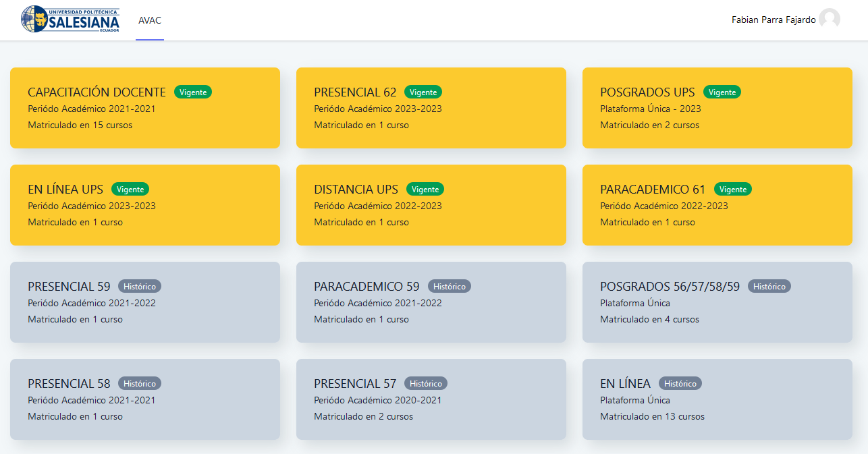Image resolution: width=868 pixels, height=454 pixels.
Task: Click 'Periódo Académico 2021-2022' under PARACADEMICO 59
Action: pyautogui.click(x=378, y=303)
